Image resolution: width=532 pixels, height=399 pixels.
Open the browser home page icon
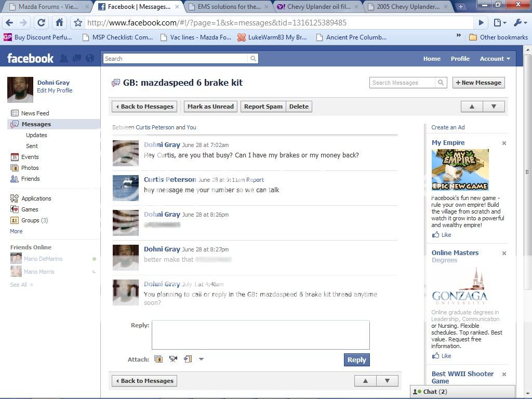coord(59,23)
